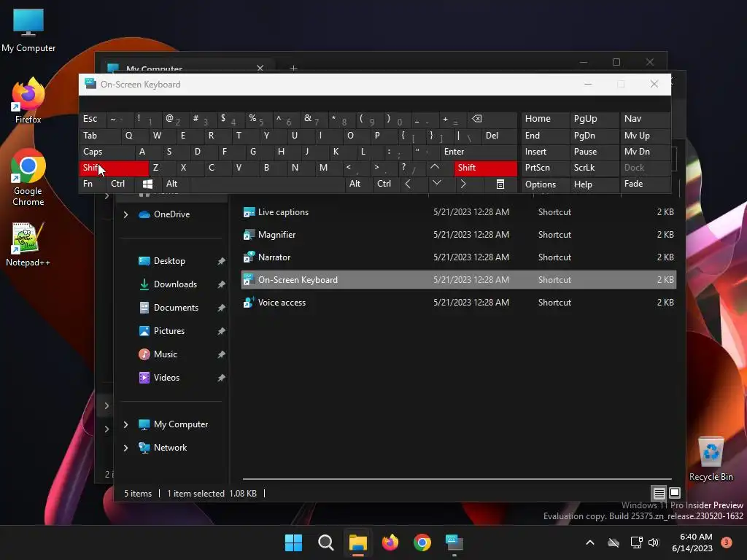Click the context menu key on keyboard

point(500,184)
